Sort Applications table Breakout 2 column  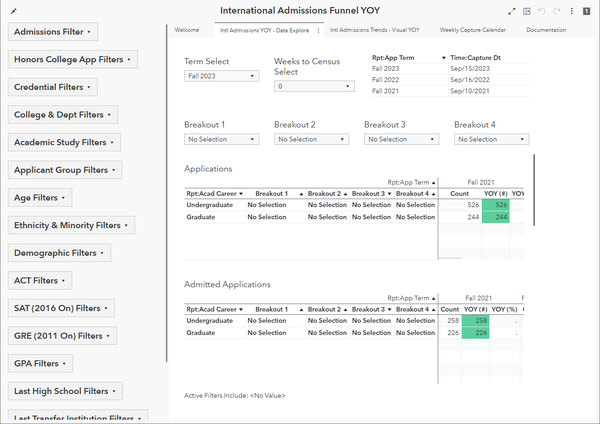(345, 194)
